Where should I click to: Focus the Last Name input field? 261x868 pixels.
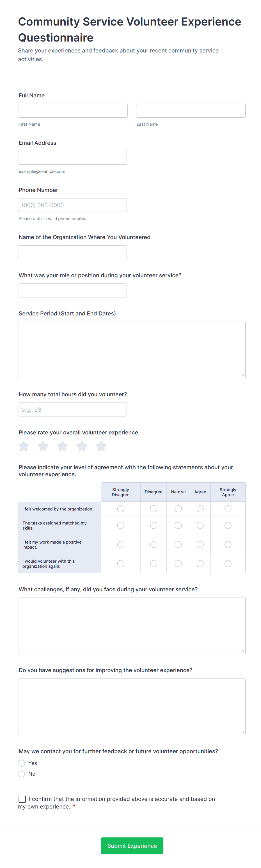190,111
